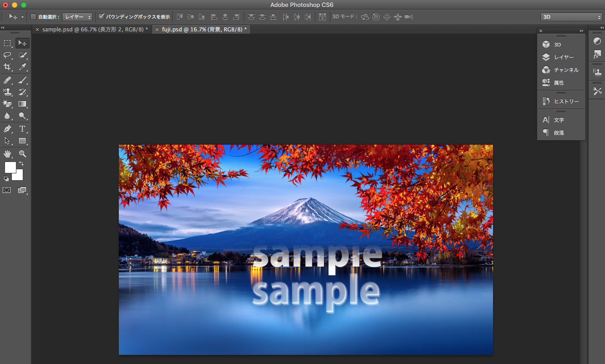The height and width of the screenshot is (364, 605).
Task: Align bottom edges of layers
Action: pyautogui.click(x=201, y=17)
